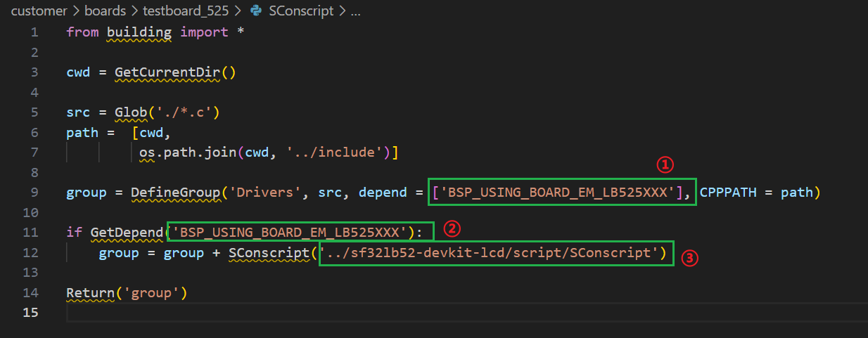Click the red circled number 3 annotation

pos(691,259)
